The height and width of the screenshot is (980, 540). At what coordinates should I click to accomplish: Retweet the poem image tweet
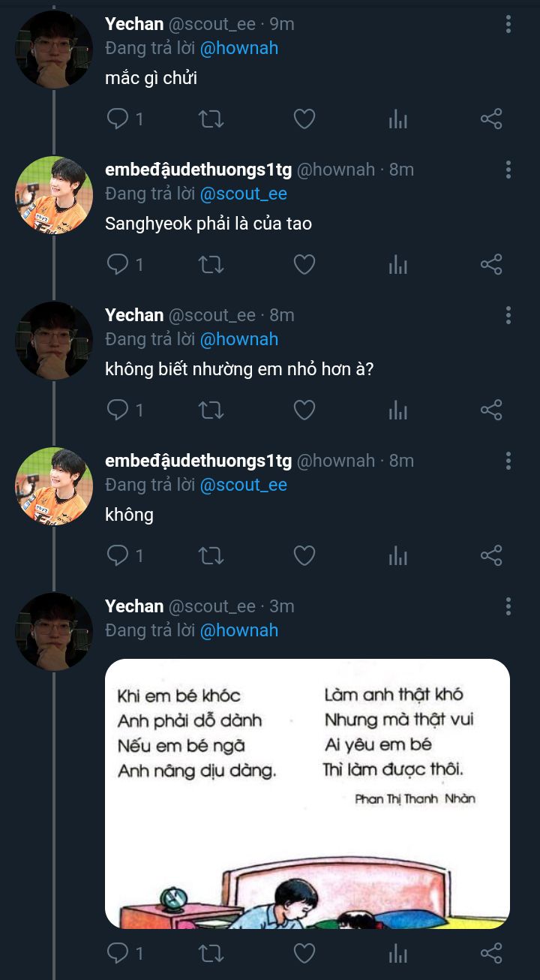pos(211,953)
